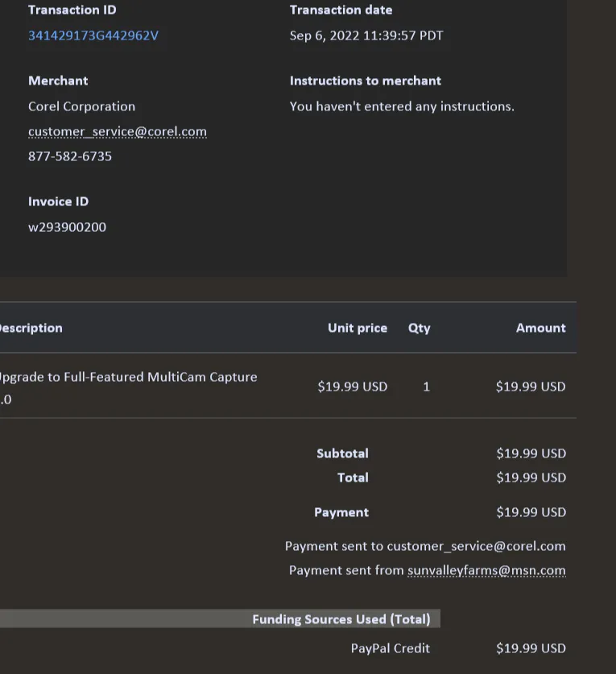616x674 pixels.
Task: Select unit price $19.99 USD cell
Action: click(353, 387)
